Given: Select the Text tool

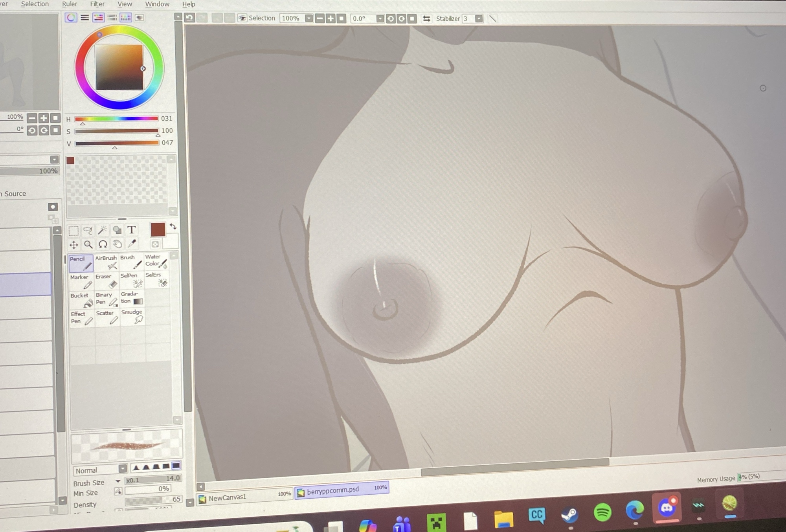Looking at the screenshot, I should (x=132, y=230).
